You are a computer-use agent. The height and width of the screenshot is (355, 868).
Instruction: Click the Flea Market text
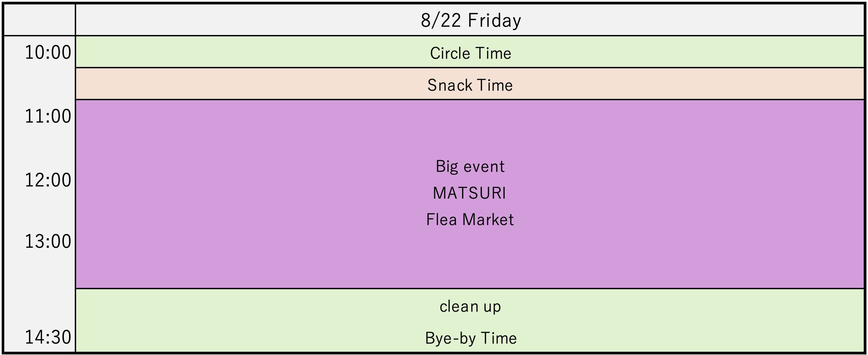[470, 220]
